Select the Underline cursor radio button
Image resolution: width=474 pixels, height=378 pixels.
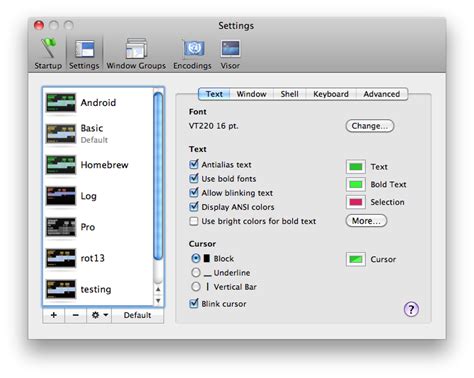(x=196, y=273)
